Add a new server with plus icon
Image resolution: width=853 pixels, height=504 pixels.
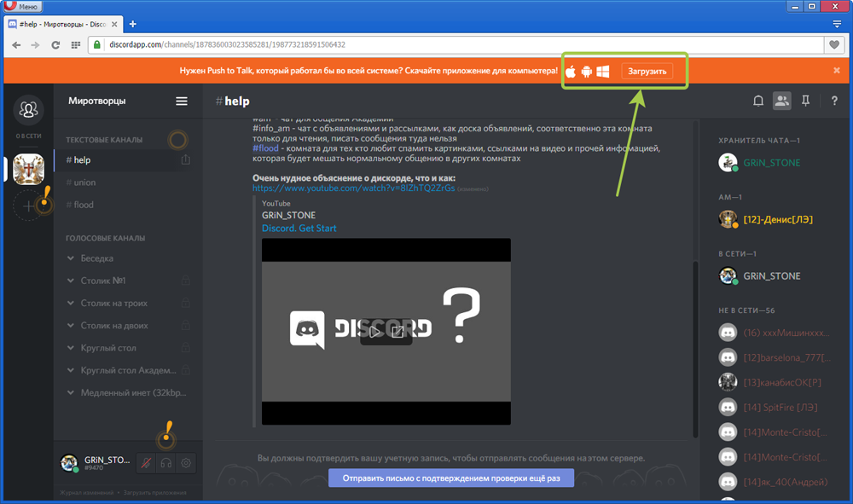coord(28,206)
